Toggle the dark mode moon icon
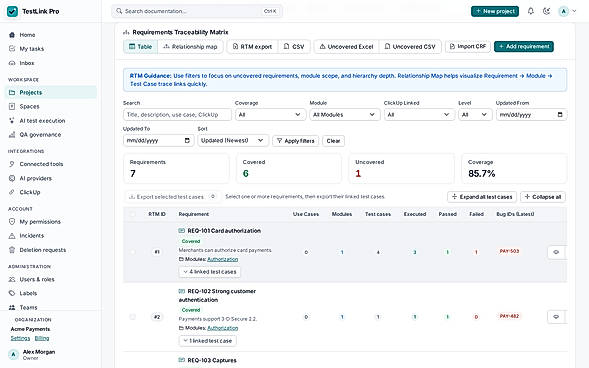589x368 pixels. point(547,11)
